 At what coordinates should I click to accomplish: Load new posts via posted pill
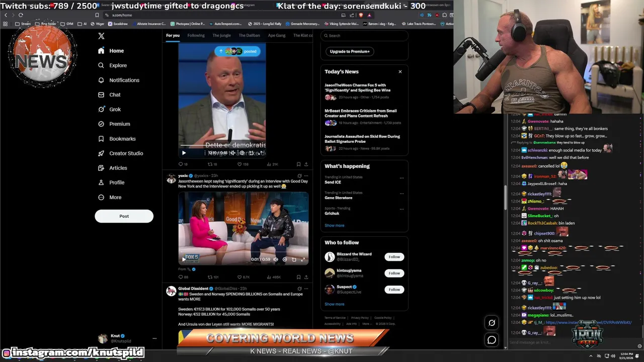[x=237, y=51]
